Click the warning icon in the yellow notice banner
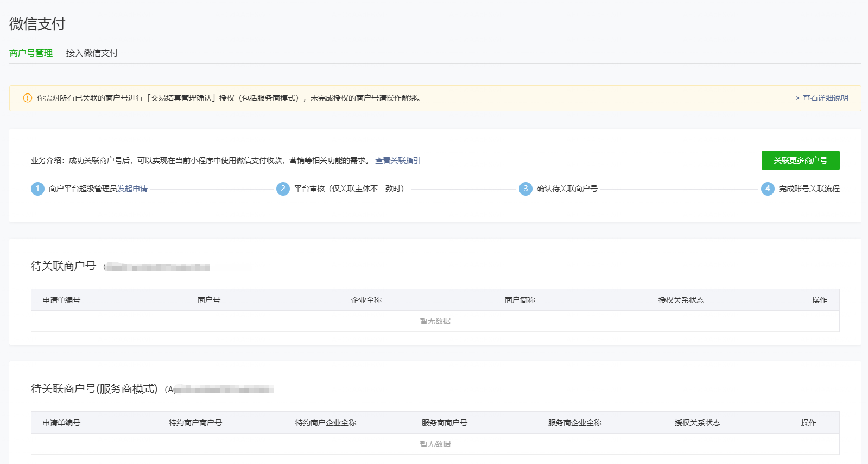Screen dimensions: 868x464 (28, 98)
